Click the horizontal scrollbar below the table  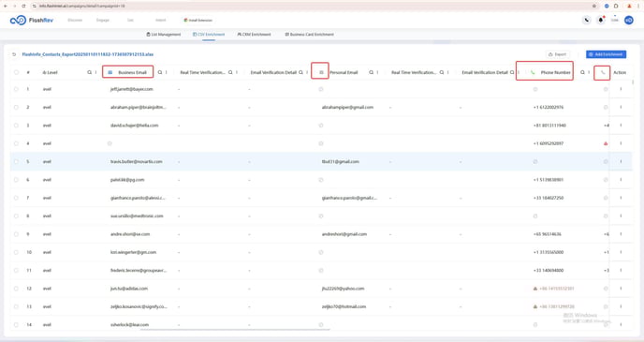(235, 329)
